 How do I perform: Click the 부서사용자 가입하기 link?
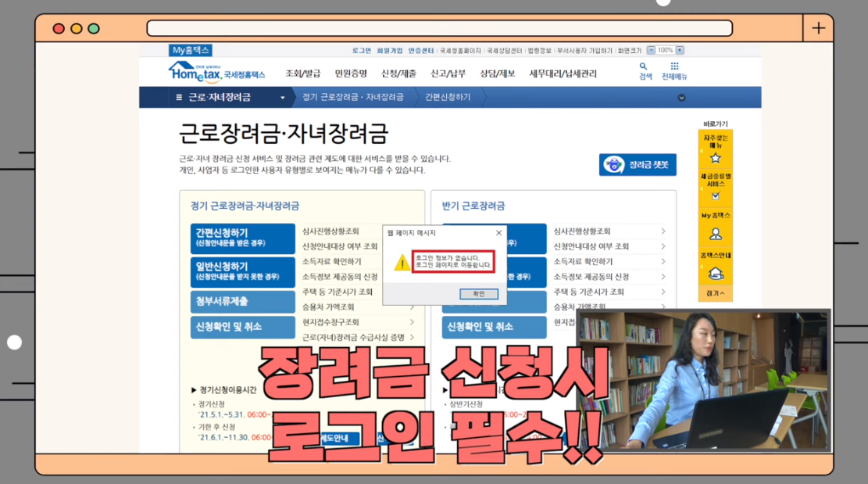[x=584, y=50]
